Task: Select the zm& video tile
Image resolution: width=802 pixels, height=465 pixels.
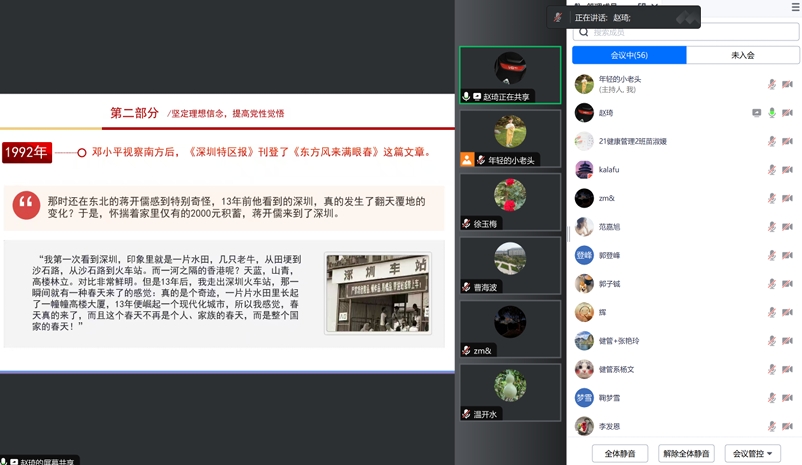Action: coord(510,329)
